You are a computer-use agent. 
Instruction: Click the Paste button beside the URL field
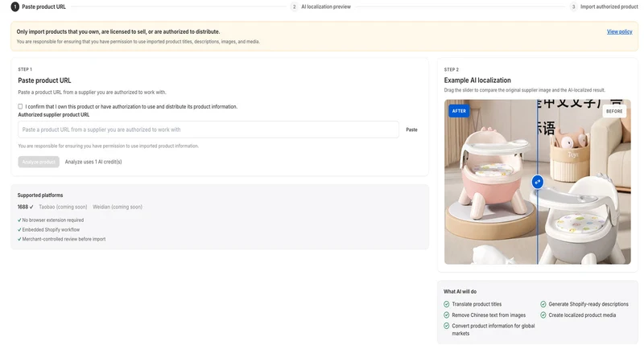coord(411,130)
